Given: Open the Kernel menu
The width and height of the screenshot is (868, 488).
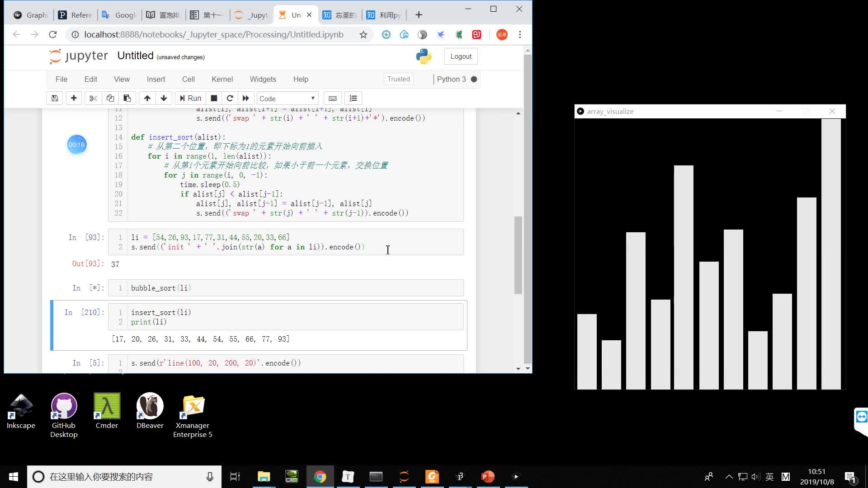Looking at the screenshot, I should 222,79.
